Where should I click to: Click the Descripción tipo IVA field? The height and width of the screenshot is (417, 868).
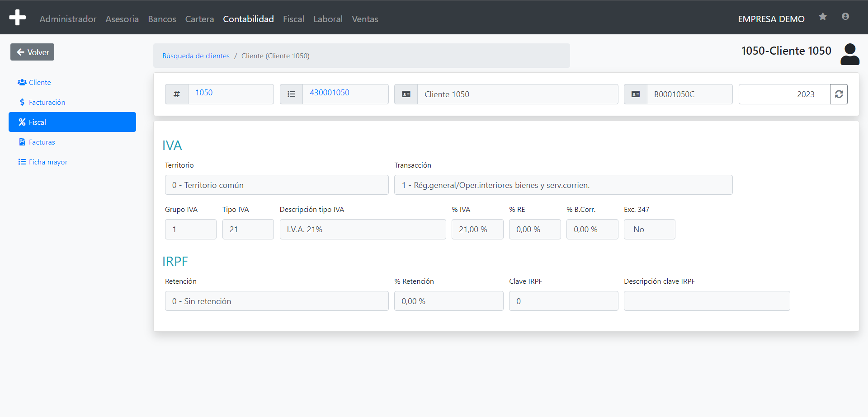click(363, 229)
